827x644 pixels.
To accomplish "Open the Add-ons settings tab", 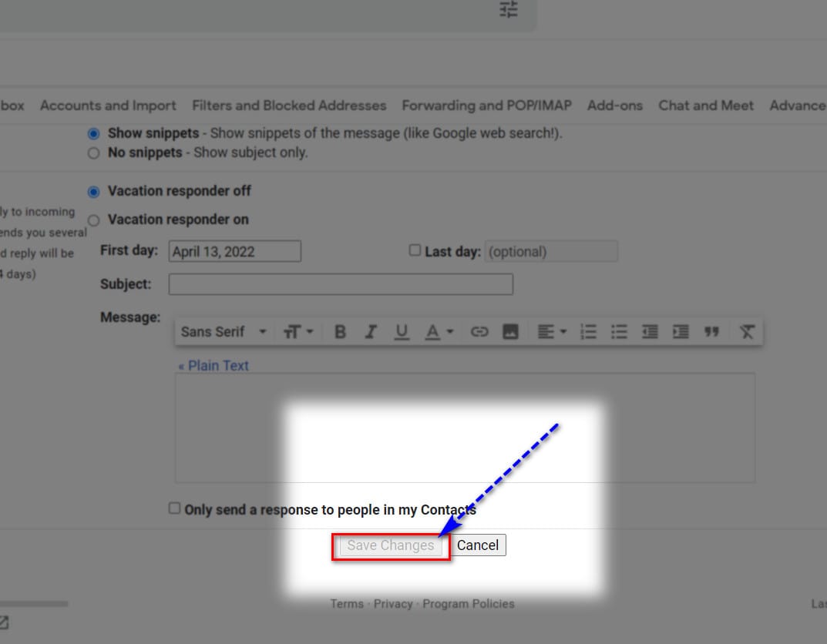I will 615,106.
